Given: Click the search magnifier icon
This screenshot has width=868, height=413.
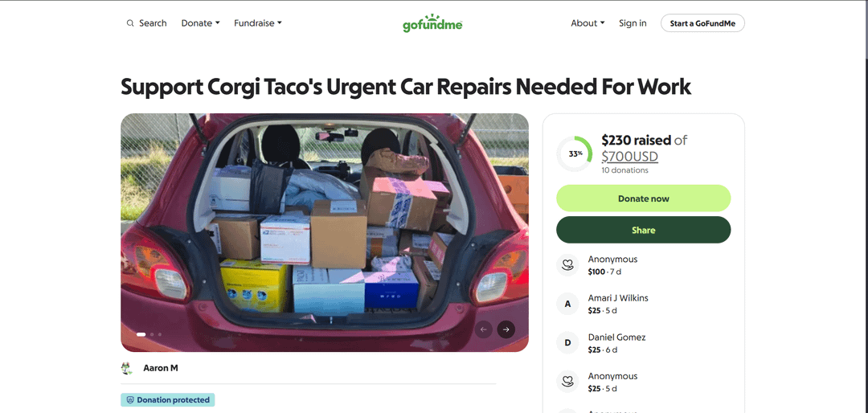Looking at the screenshot, I should (130, 23).
